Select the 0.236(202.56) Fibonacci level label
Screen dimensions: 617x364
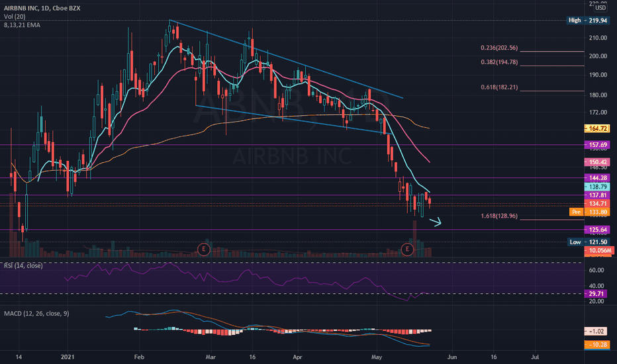499,48
